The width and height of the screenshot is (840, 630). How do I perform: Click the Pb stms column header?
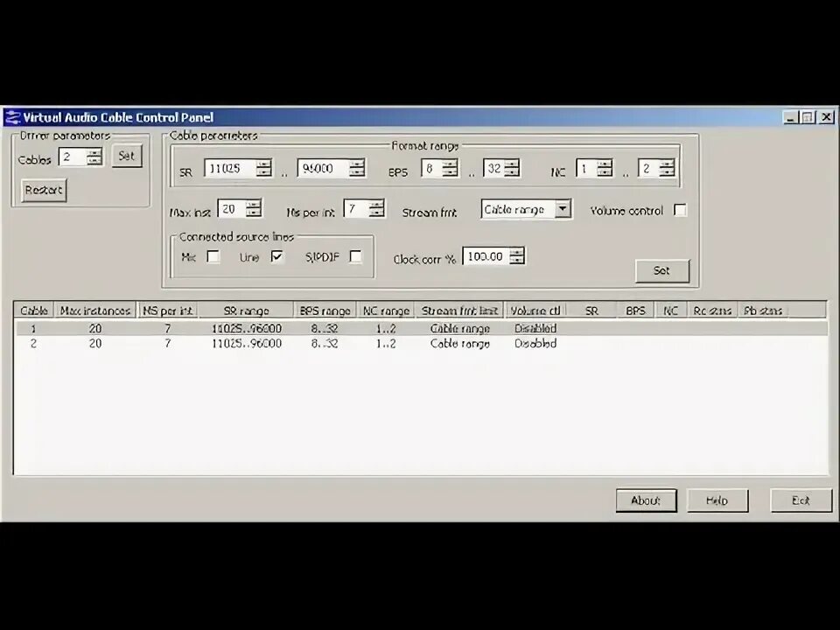click(x=762, y=311)
